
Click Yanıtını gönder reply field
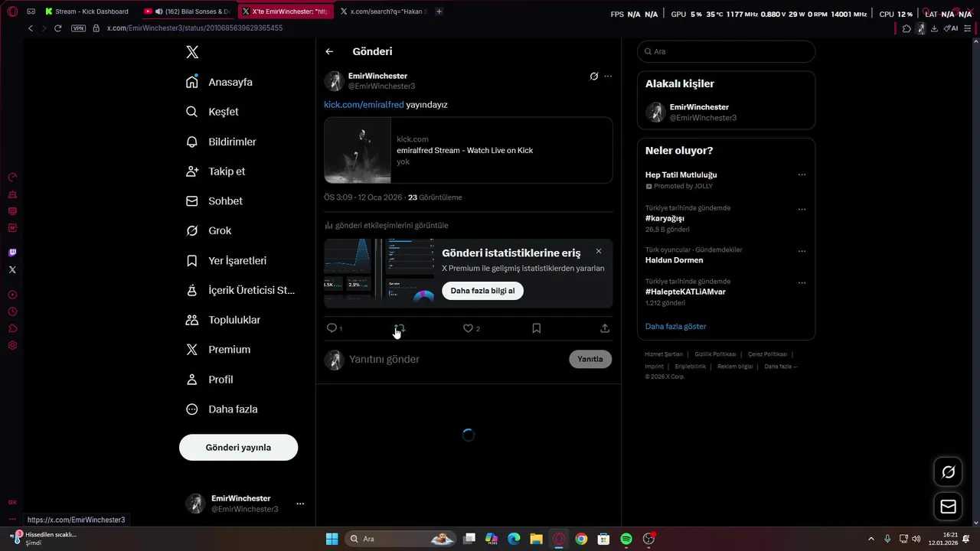[x=456, y=359]
